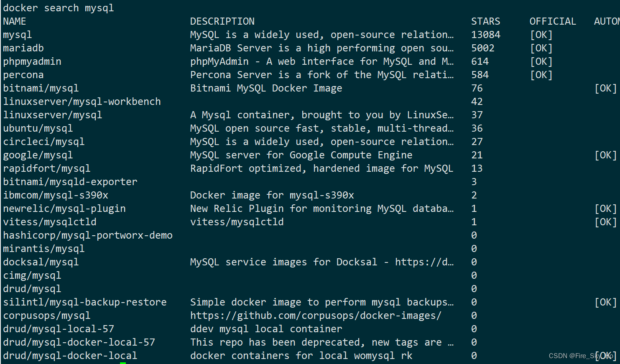
Task: Click the 'docker search mysql' command text
Action: 59,8
